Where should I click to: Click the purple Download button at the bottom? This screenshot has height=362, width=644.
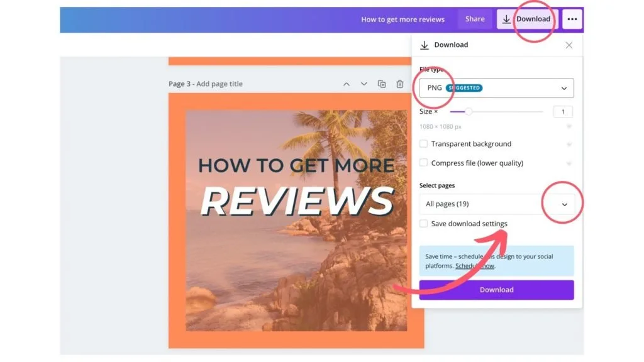pyautogui.click(x=496, y=290)
